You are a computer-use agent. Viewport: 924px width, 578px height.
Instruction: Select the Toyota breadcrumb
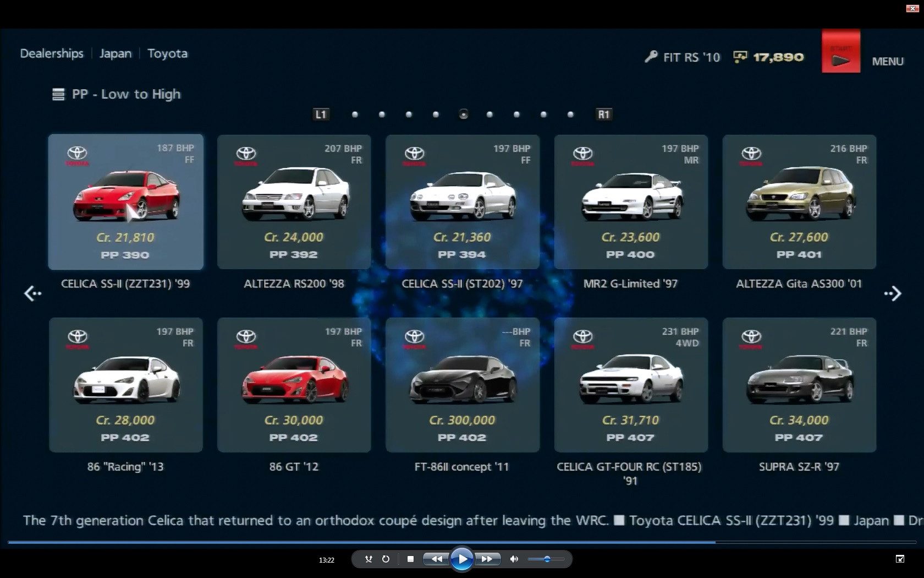167,53
